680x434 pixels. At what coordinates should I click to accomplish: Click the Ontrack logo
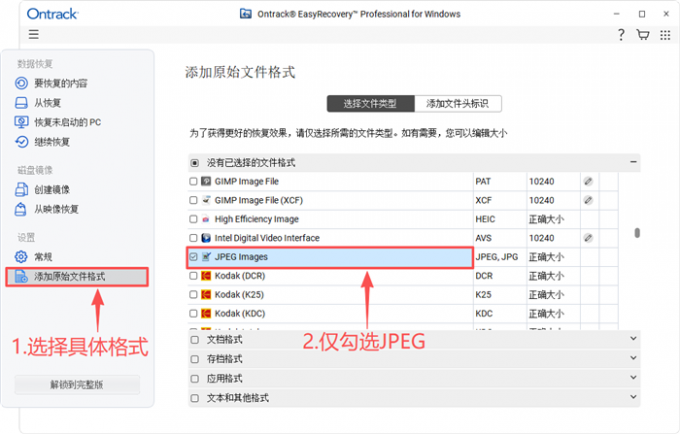[52, 14]
